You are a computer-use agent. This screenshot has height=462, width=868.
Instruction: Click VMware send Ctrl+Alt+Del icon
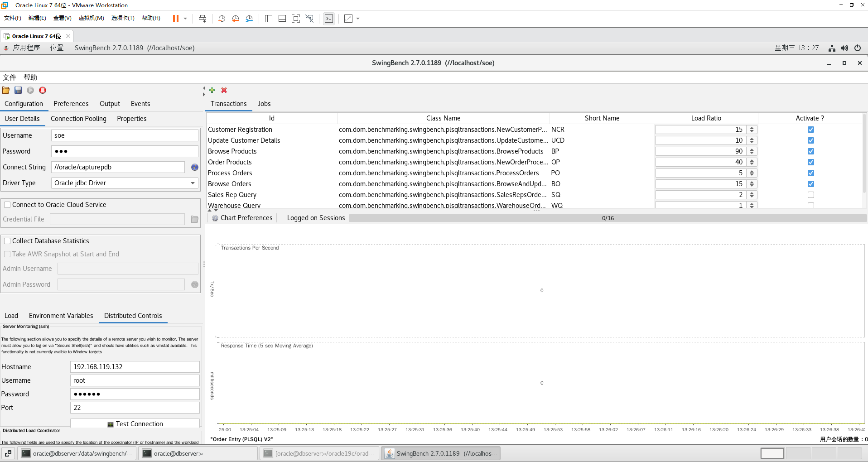(203, 19)
